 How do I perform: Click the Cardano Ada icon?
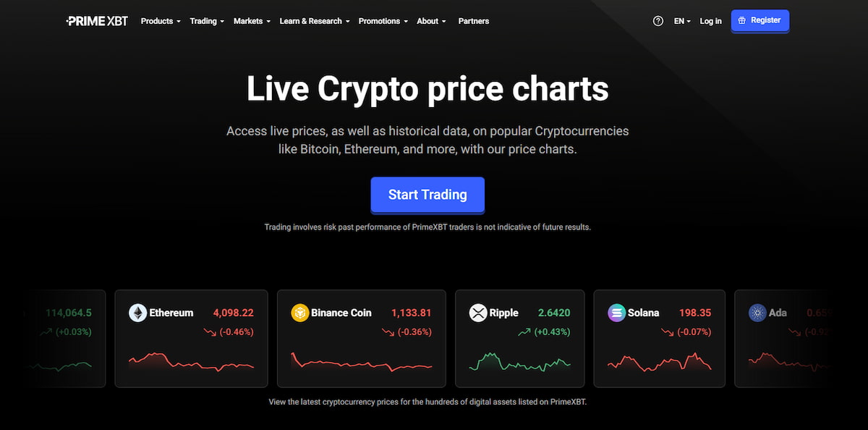pos(757,313)
